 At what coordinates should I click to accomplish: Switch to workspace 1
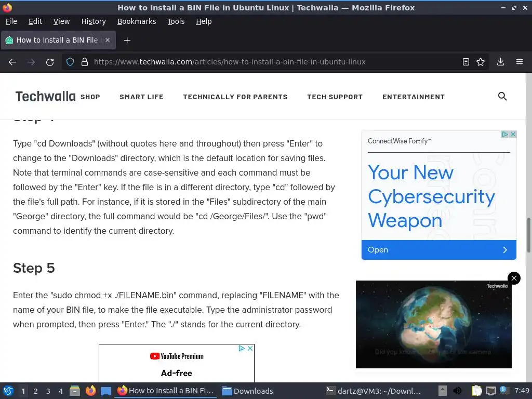click(23, 391)
